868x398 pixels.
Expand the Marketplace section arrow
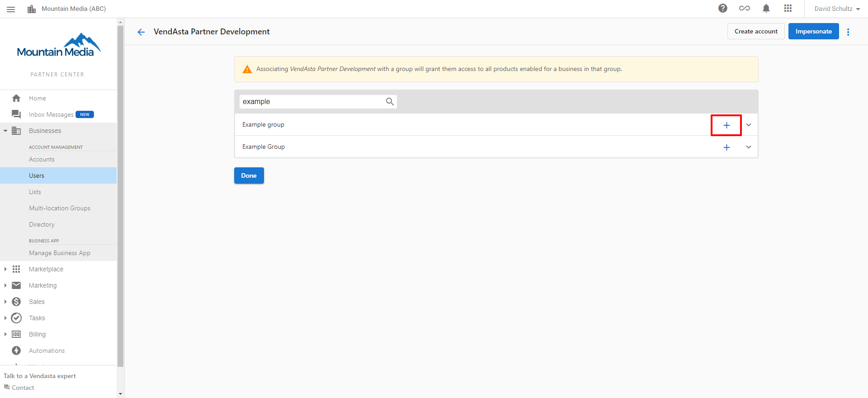[x=5, y=269]
